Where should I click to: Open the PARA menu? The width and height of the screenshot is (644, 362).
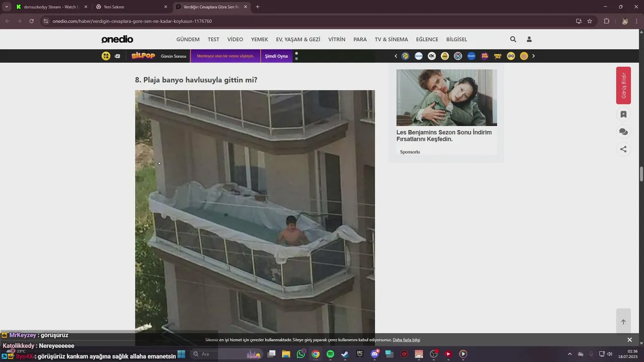[x=360, y=39]
